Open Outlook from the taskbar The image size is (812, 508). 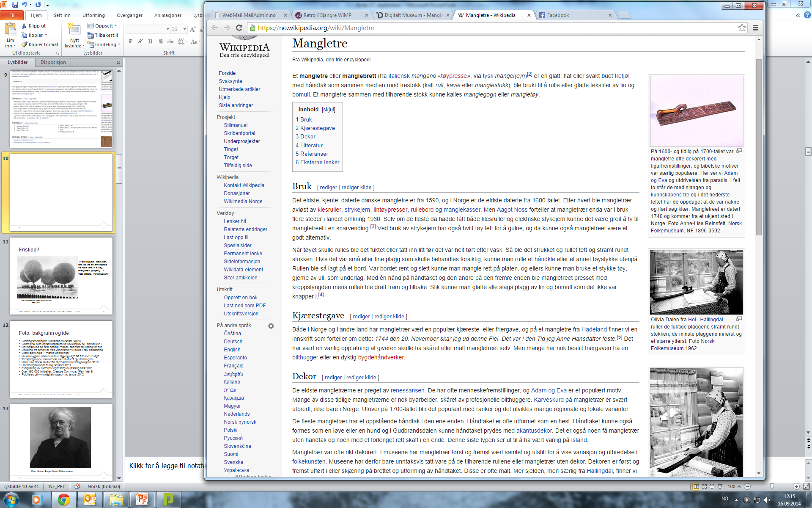pos(90,500)
